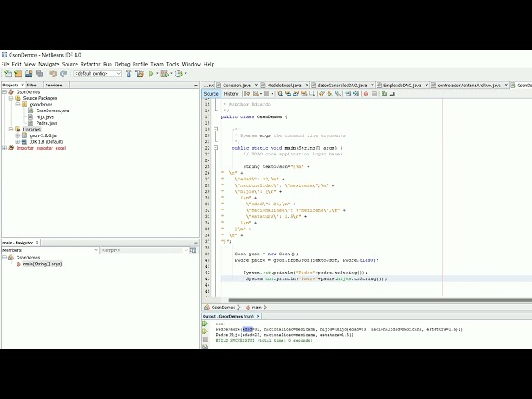Viewport: 532px width, 399px height.
Task: Click the Build Project hammer icon
Action: (x=129, y=74)
